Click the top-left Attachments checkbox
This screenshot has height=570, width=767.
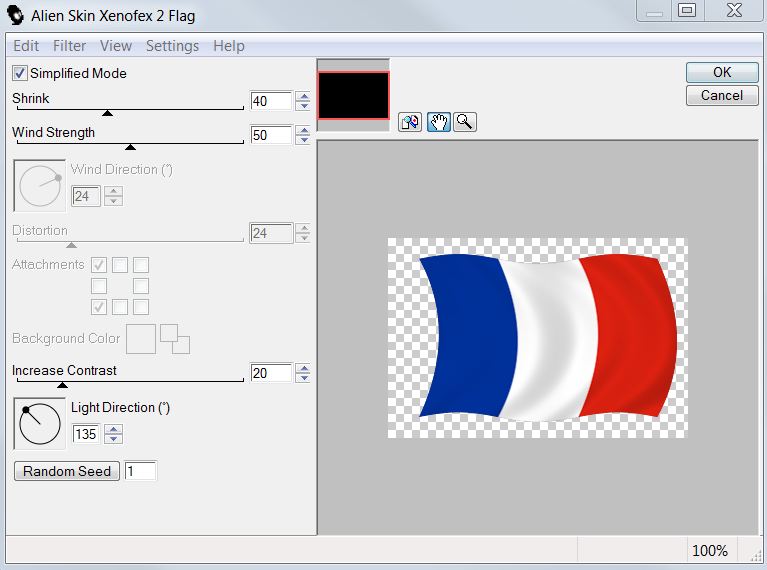(99, 265)
